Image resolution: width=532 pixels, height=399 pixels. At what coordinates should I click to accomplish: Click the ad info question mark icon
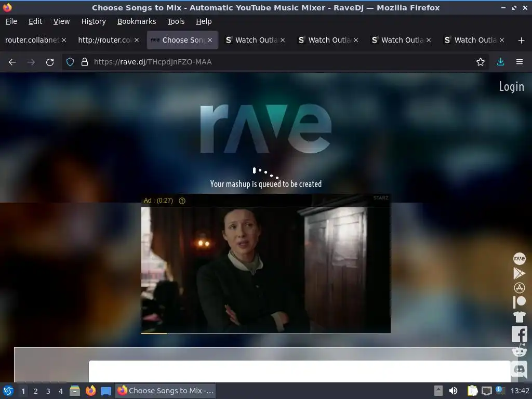pyautogui.click(x=182, y=201)
